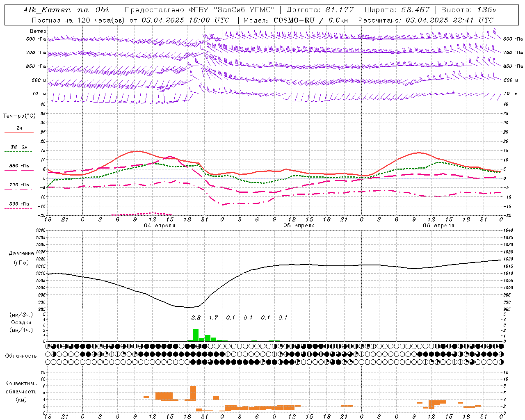Click the 06 апреля date label
The width and height of the screenshot is (525, 420).
coord(438,226)
